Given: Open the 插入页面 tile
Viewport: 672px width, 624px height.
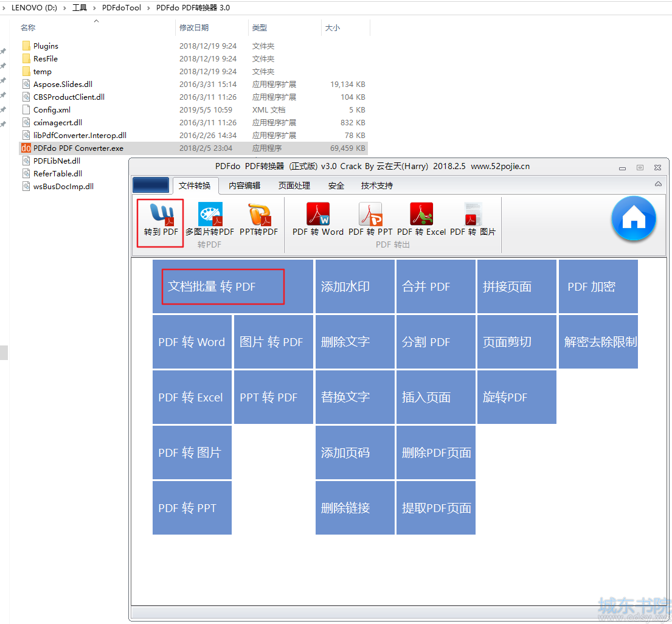Looking at the screenshot, I should (436, 397).
